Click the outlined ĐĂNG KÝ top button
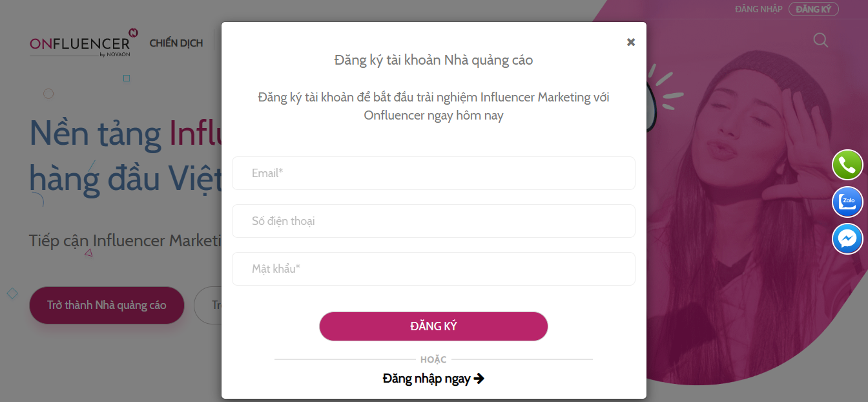This screenshot has height=402, width=868. point(813,9)
